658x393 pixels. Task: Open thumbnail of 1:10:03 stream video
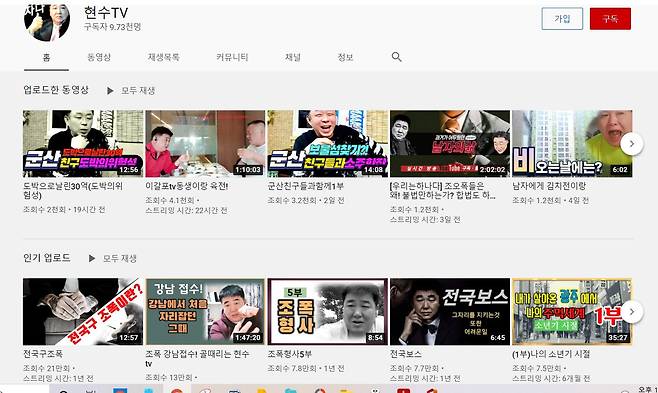click(x=205, y=143)
